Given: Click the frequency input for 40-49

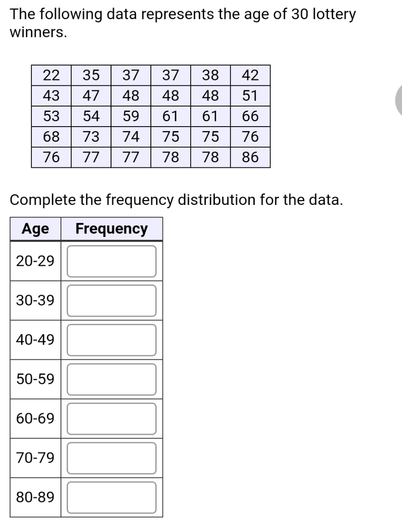Looking at the screenshot, I should [x=111, y=340].
